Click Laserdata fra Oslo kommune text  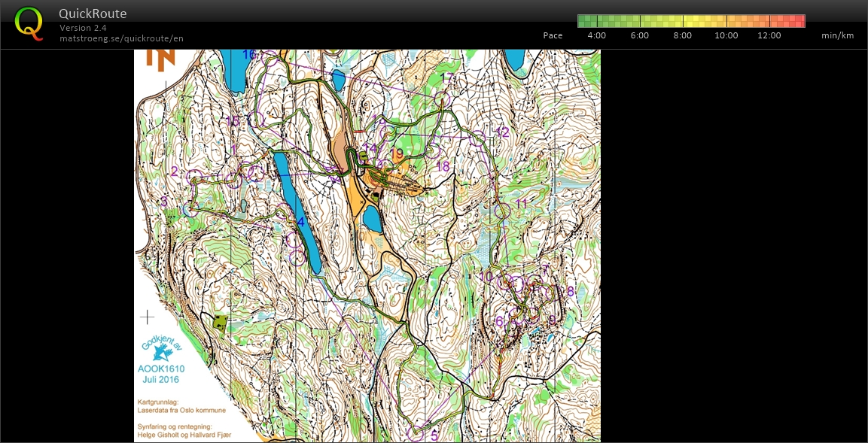181,411
